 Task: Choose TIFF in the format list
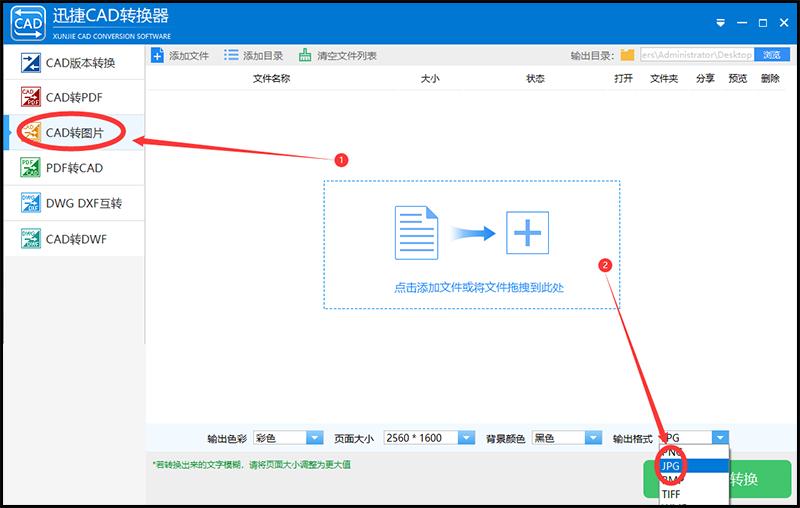coord(694,494)
